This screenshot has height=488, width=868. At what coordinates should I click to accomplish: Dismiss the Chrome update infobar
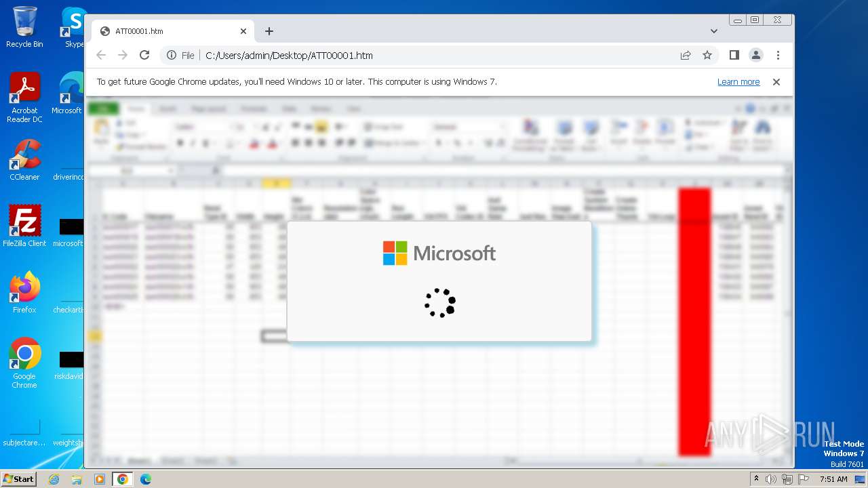point(776,82)
